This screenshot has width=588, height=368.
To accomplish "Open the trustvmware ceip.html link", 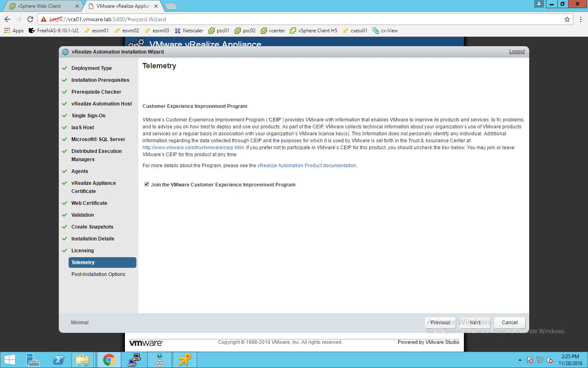I will click(x=193, y=148).
